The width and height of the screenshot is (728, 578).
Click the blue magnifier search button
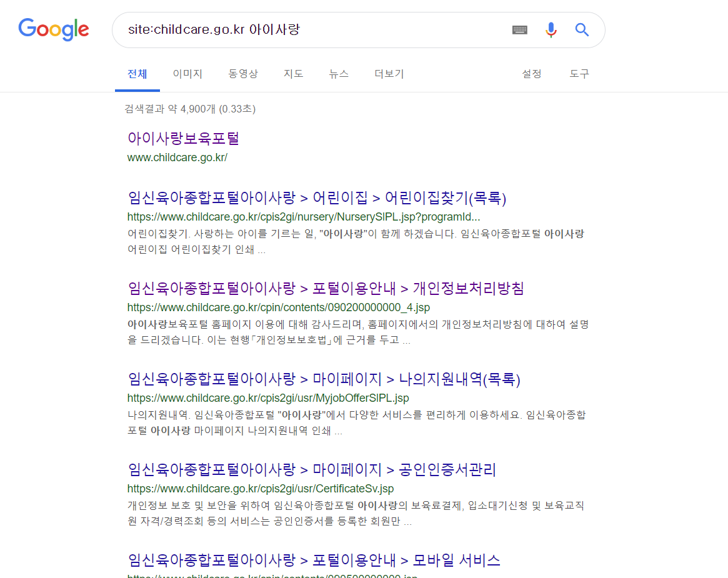point(582,30)
